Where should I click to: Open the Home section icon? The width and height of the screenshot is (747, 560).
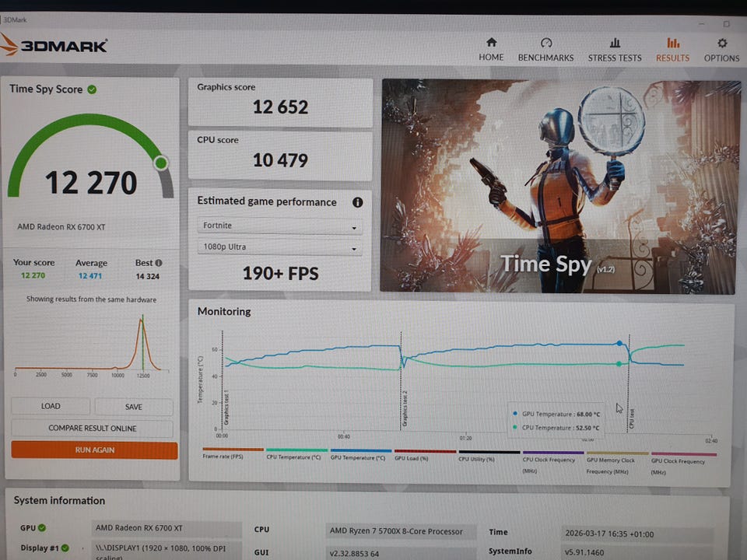point(491,42)
